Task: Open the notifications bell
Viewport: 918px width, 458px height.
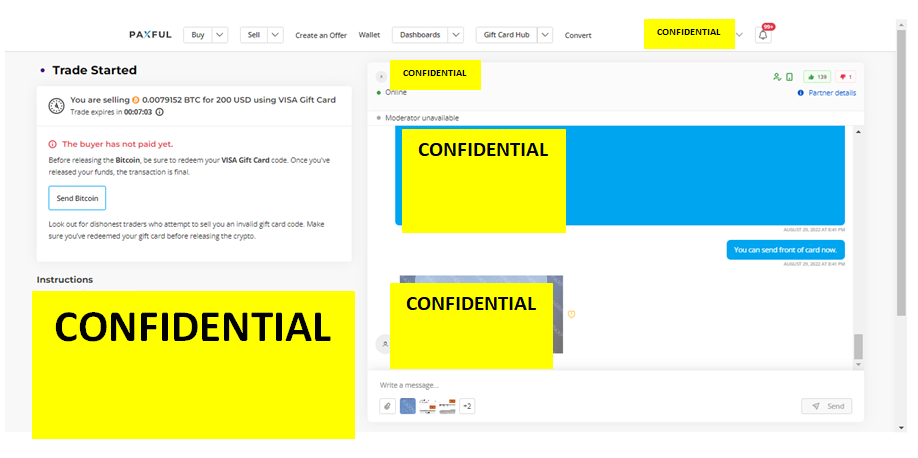Action: (763, 35)
